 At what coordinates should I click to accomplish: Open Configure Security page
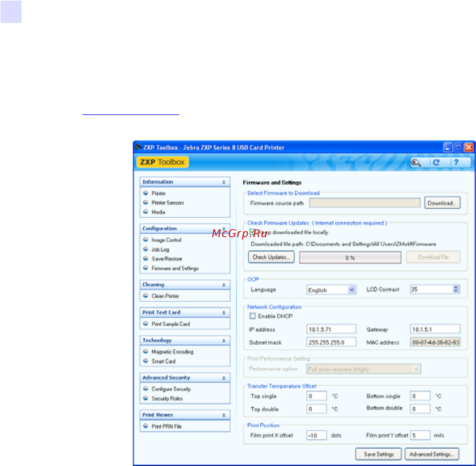[171, 389]
